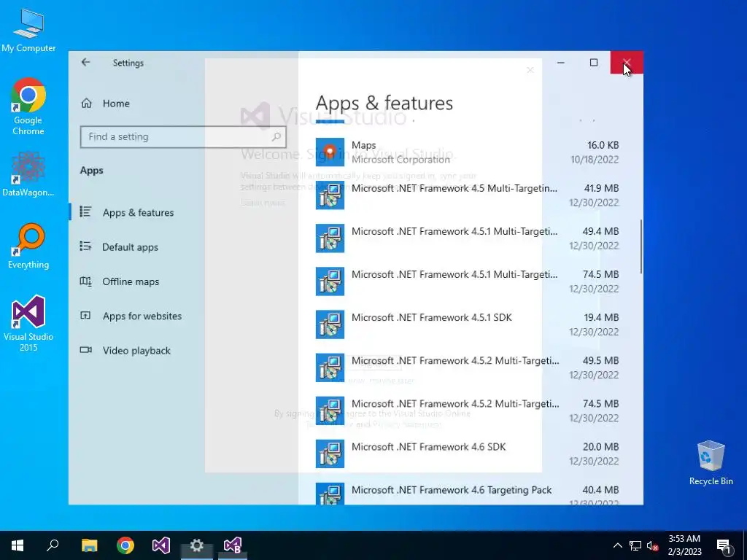The width and height of the screenshot is (747, 560).
Task: Open the Action Center notifications
Action: [724, 545]
